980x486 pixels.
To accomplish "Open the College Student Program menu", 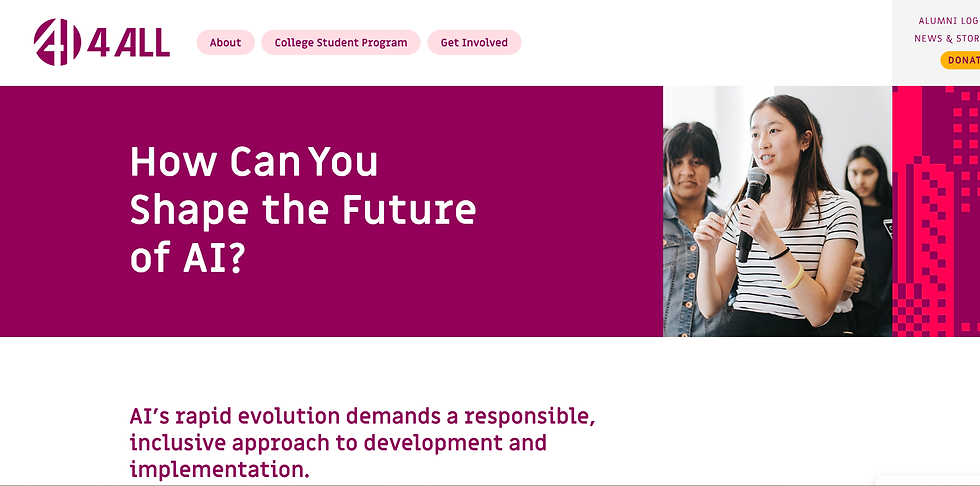I will click(x=341, y=42).
